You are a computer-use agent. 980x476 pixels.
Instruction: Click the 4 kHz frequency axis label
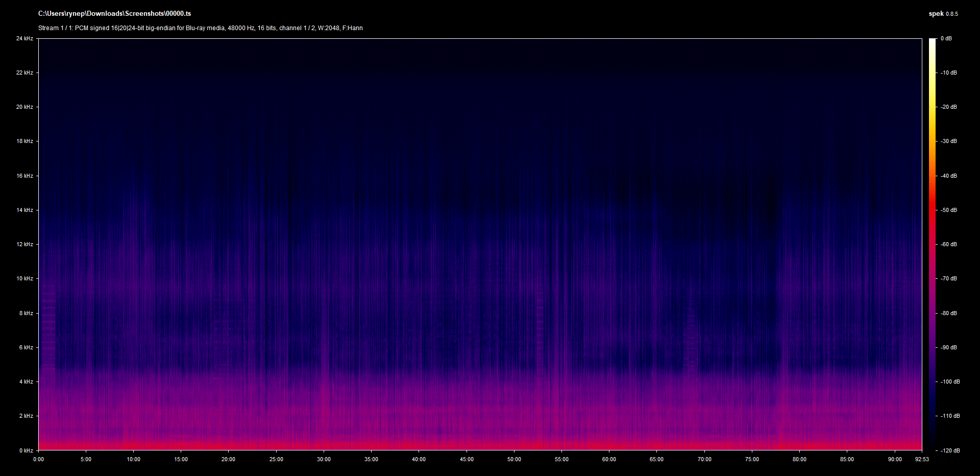[26, 382]
